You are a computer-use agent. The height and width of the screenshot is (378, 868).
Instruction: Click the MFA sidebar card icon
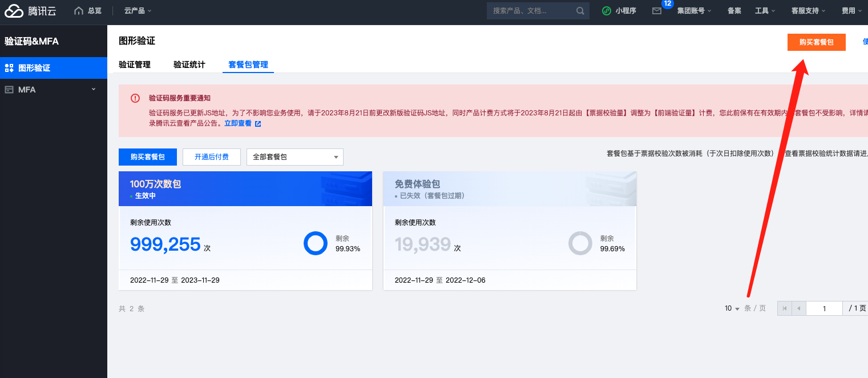(9, 90)
